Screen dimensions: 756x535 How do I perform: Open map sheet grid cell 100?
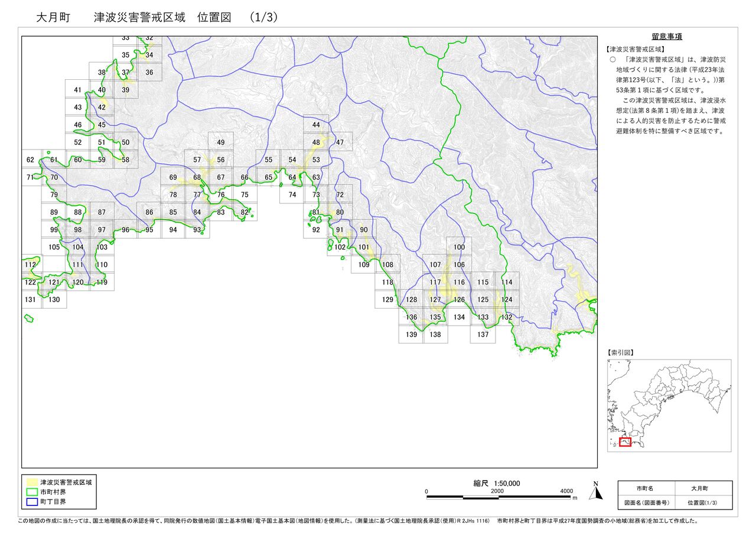click(459, 247)
